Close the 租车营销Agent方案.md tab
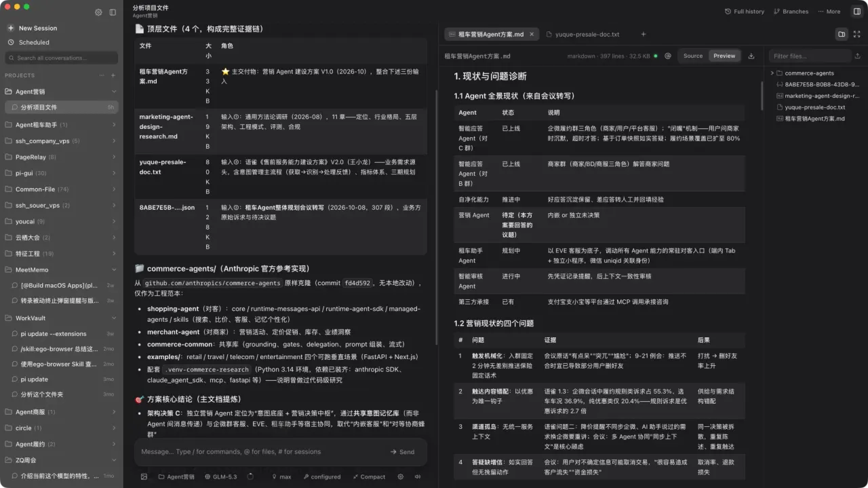The height and width of the screenshot is (488, 868). [x=532, y=34]
